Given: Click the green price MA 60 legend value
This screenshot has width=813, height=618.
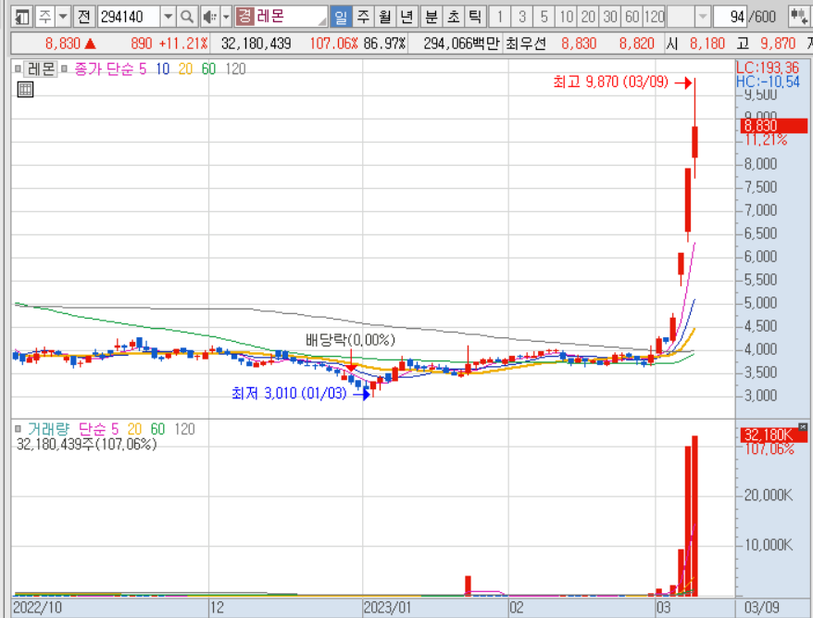Looking at the screenshot, I should coord(208,69).
